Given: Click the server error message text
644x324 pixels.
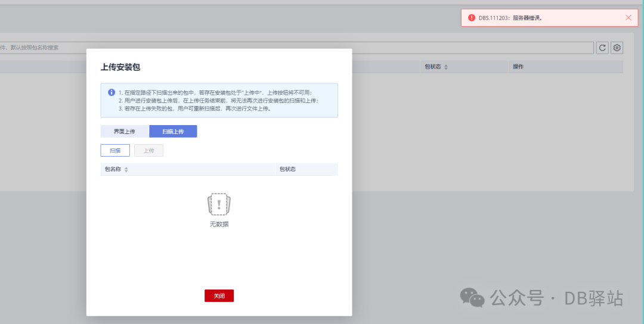Looking at the screenshot, I should [x=510, y=18].
